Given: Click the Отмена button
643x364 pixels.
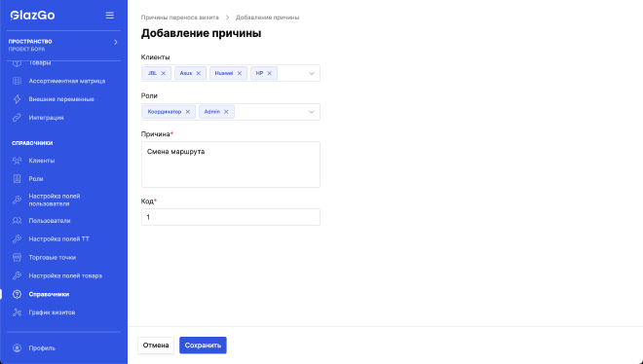Looking at the screenshot, I should pos(156,346).
